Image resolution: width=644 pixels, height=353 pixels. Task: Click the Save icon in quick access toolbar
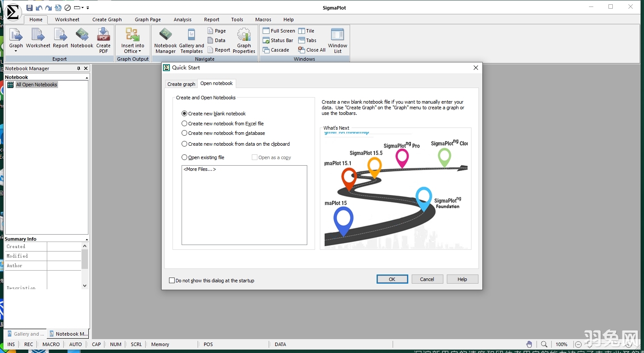[x=29, y=8]
